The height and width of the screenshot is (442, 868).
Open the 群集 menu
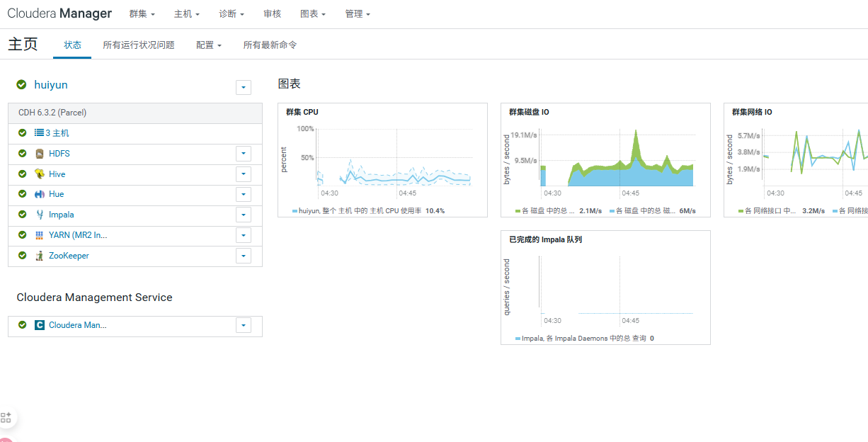pyautogui.click(x=142, y=14)
